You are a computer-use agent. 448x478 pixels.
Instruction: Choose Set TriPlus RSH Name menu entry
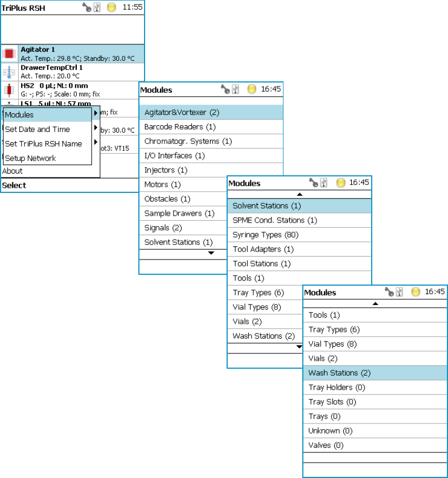click(x=48, y=143)
